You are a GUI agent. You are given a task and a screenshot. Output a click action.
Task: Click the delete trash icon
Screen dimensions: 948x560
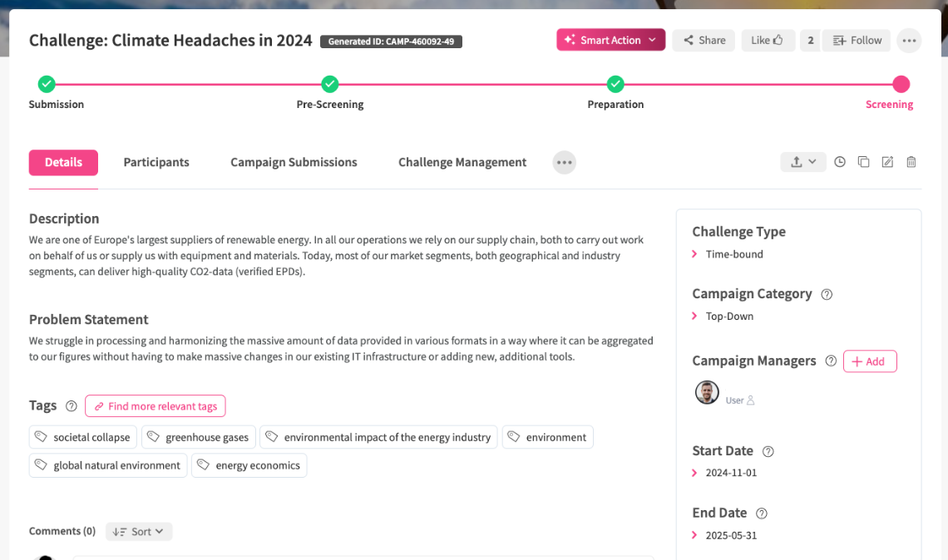tap(911, 162)
